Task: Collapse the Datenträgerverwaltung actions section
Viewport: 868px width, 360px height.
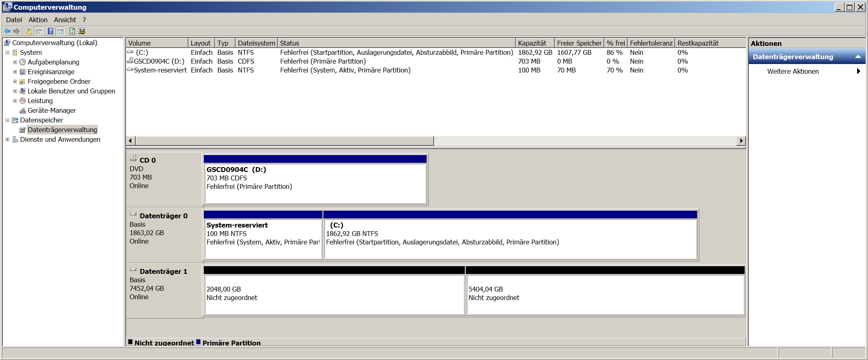Action: pyautogui.click(x=858, y=57)
